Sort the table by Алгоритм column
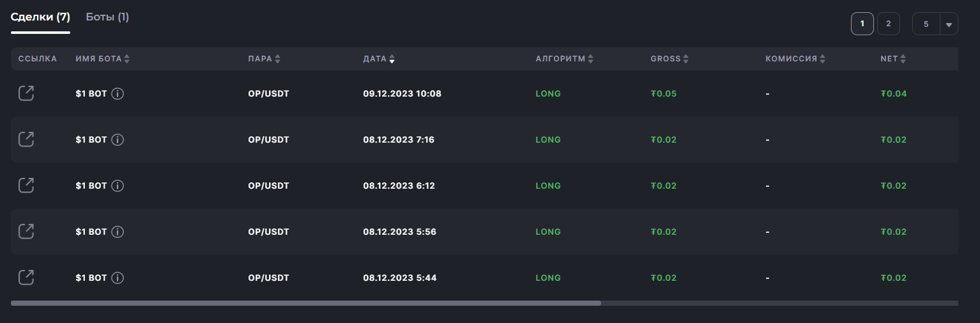 point(564,59)
